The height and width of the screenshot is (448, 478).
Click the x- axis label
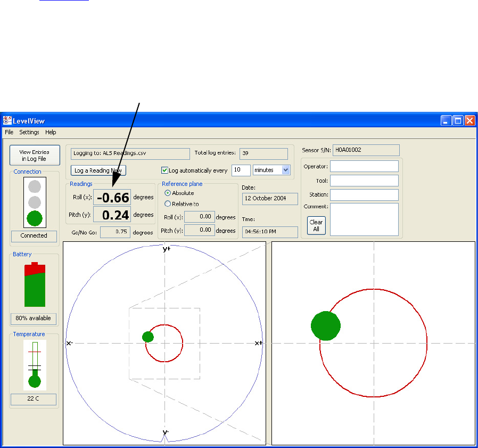pyautogui.click(x=70, y=343)
